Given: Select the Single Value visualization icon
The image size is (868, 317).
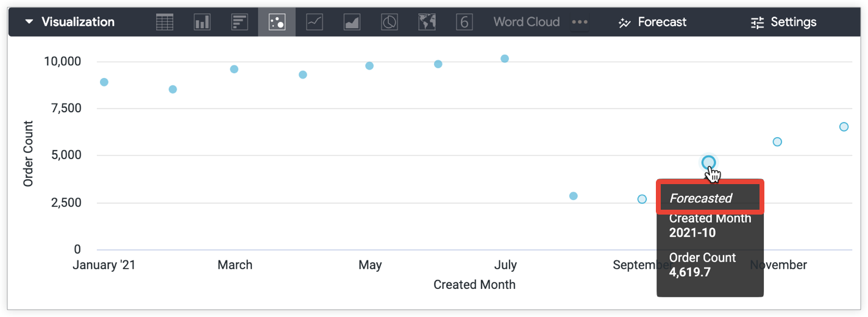Looking at the screenshot, I should [x=464, y=23].
